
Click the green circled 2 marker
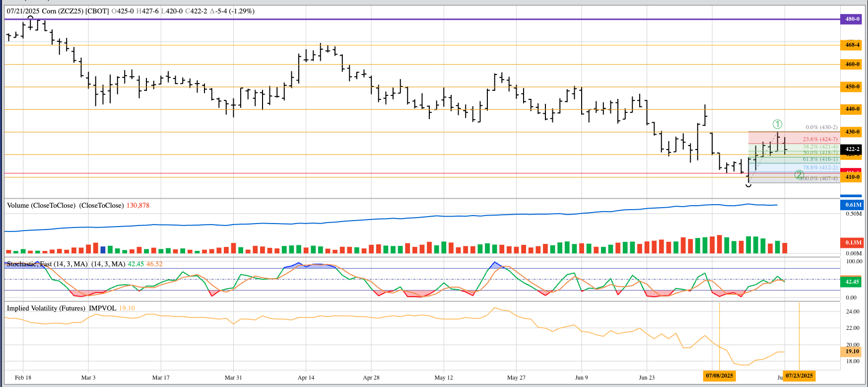pos(799,174)
